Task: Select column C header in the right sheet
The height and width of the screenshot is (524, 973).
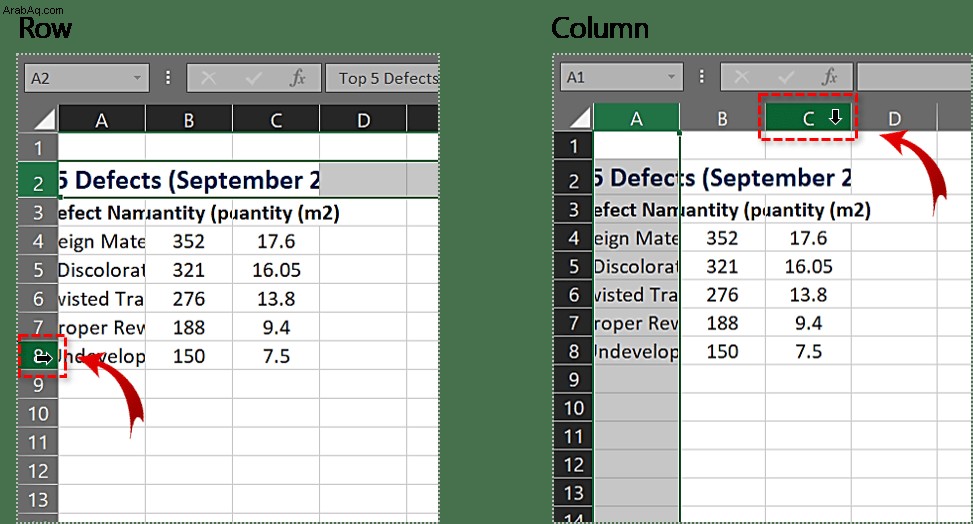Action: pos(808,118)
